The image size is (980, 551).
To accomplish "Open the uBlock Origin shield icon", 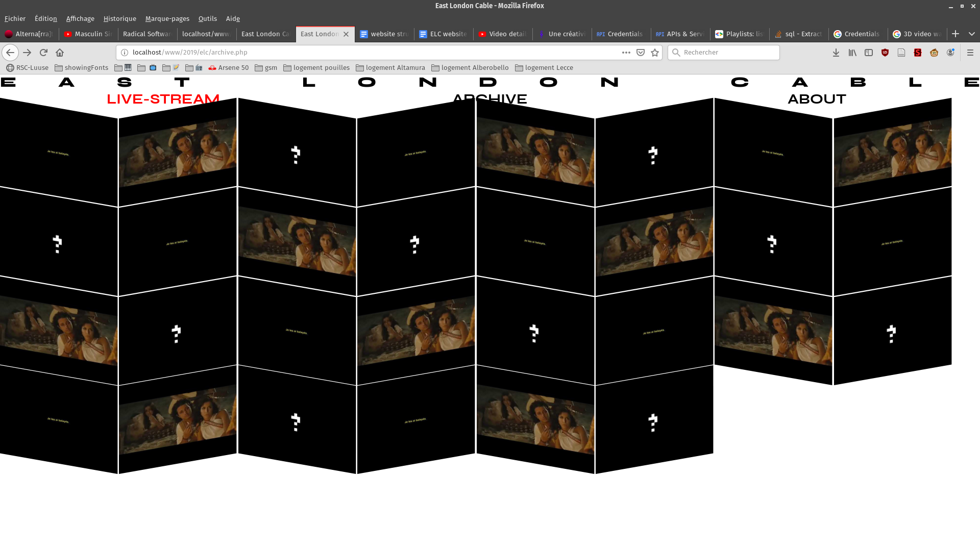I will point(885,53).
